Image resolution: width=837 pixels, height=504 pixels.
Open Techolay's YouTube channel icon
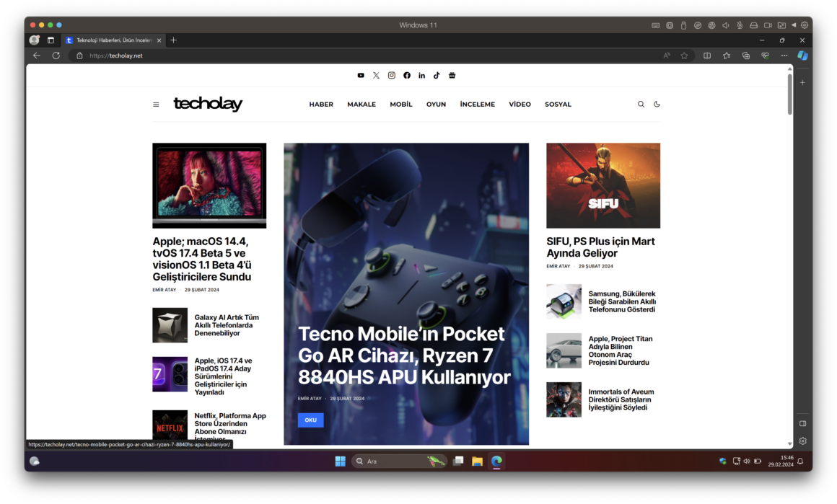click(361, 76)
